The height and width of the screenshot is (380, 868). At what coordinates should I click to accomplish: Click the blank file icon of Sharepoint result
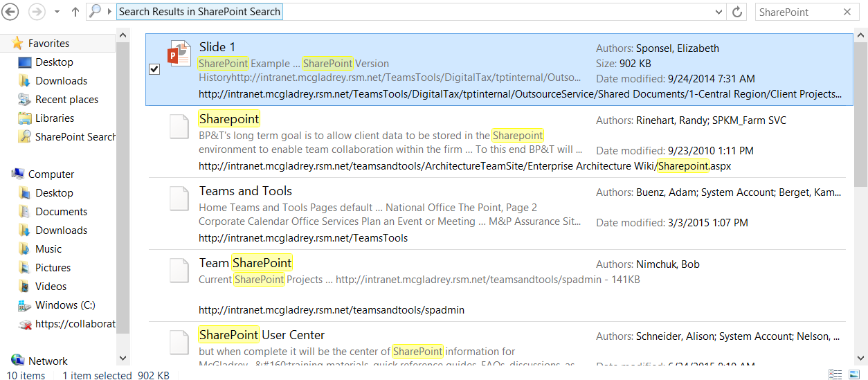[179, 125]
